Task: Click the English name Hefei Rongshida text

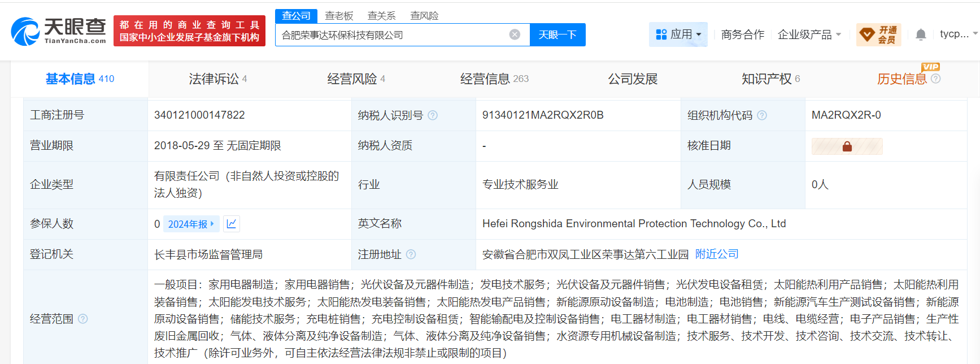Action: coord(634,224)
